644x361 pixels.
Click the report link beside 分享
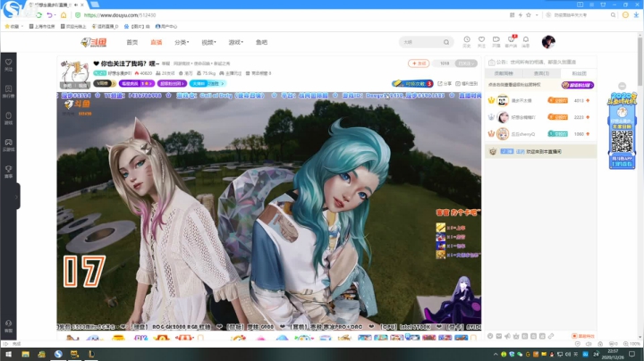coord(467,83)
